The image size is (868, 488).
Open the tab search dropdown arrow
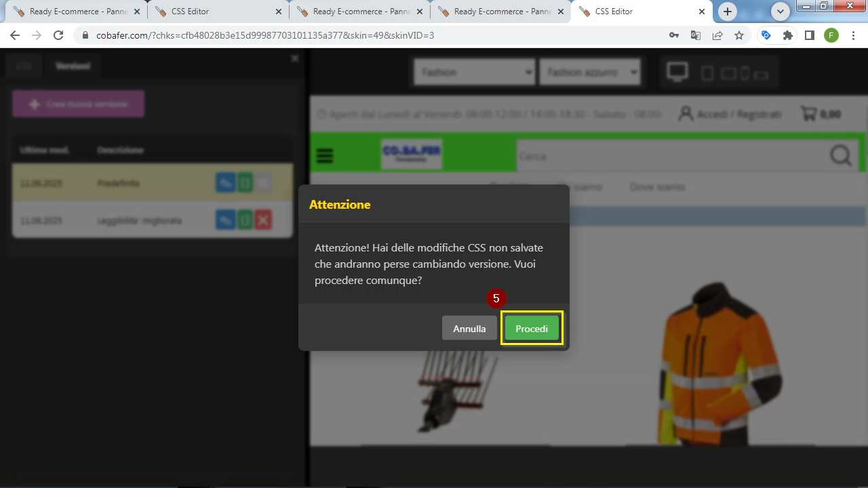coord(781,12)
